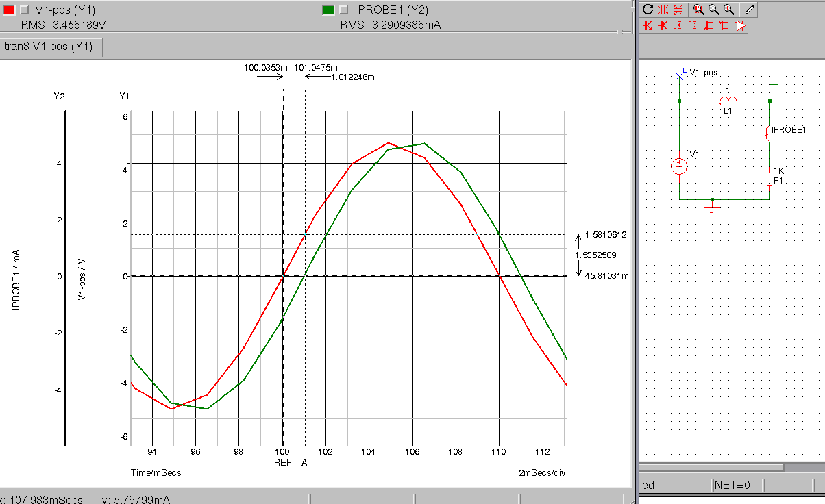This screenshot has width=825, height=504.
Task: Click the rotate component icon
Action: [x=648, y=10]
